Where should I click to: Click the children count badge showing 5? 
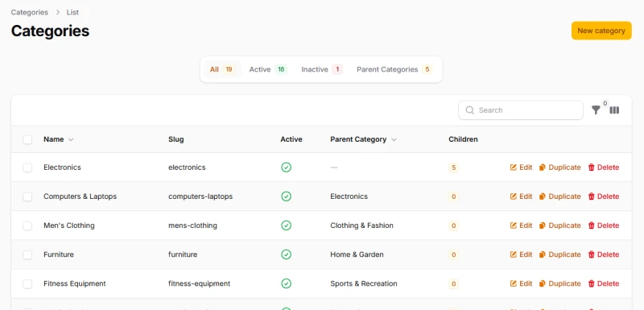tap(453, 167)
